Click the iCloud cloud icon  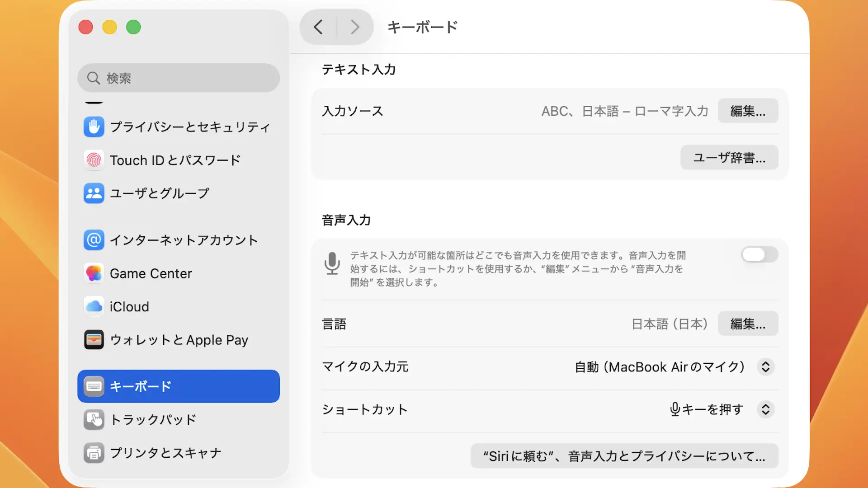point(94,306)
